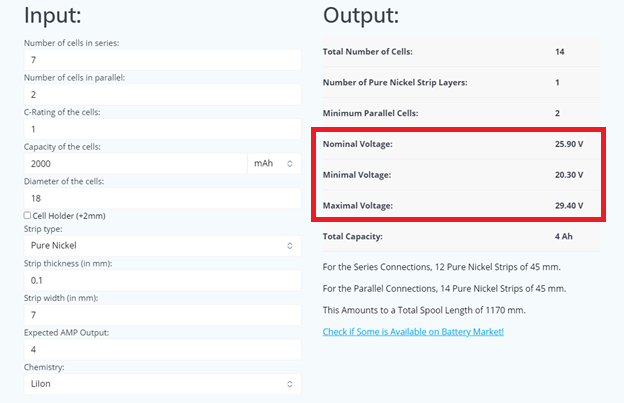Click the Total Number of Cells value
This screenshot has height=403, width=624.
click(x=559, y=51)
